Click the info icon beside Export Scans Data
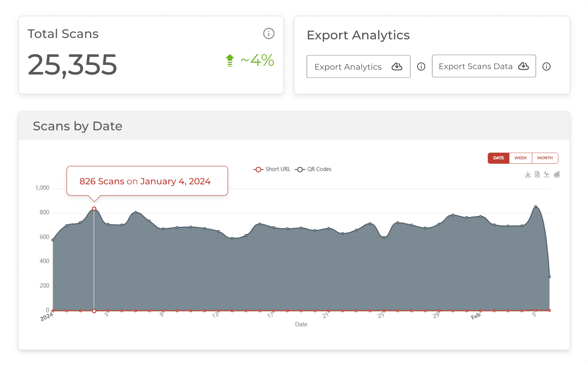The width and height of the screenshot is (588, 366). [547, 67]
